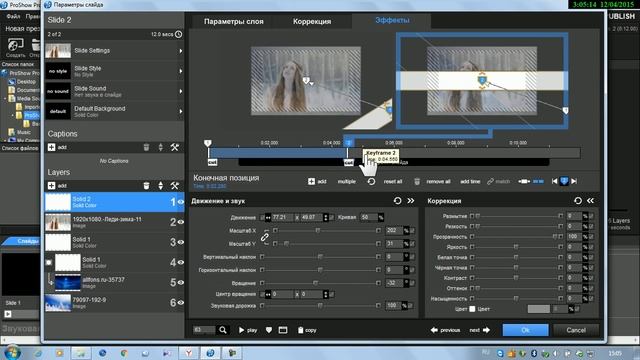Click the multiple keyframes button
Viewport: 640px width, 360px height.
point(347,181)
